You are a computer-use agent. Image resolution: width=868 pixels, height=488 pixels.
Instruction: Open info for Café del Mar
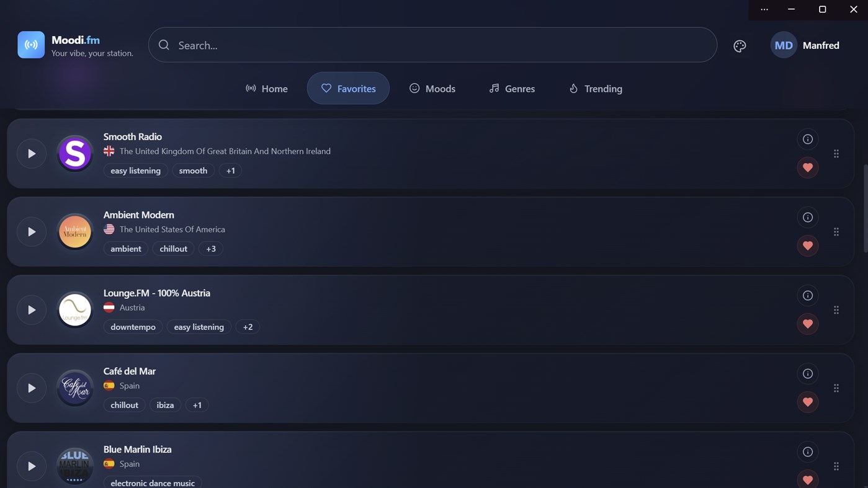[x=808, y=374]
